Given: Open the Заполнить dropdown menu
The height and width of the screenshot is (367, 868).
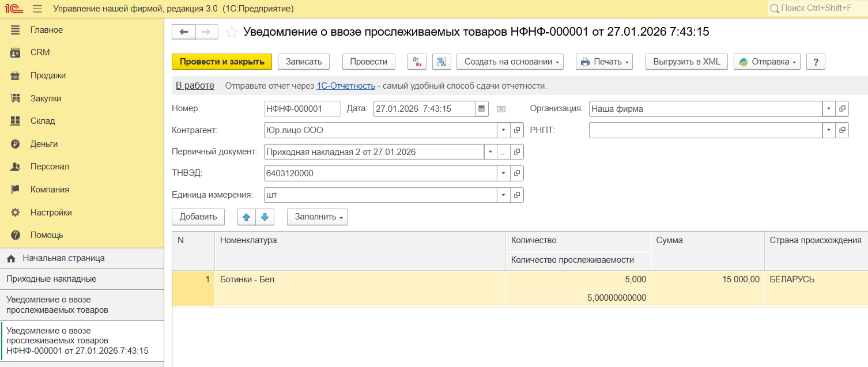Looking at the screenshot, I should pyautogui.click(x=317, y=217).
